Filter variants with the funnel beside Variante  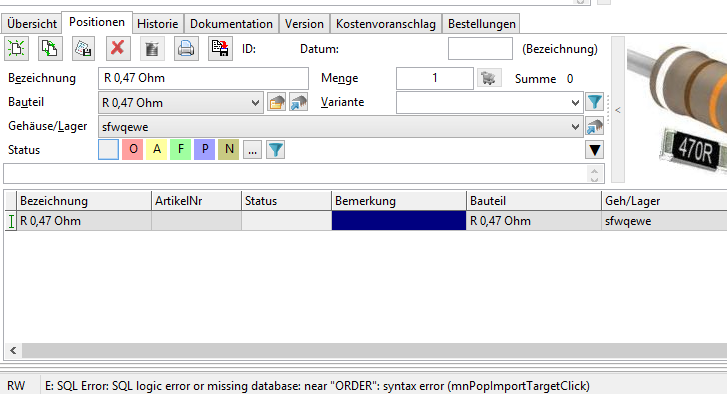click(594, 102)
